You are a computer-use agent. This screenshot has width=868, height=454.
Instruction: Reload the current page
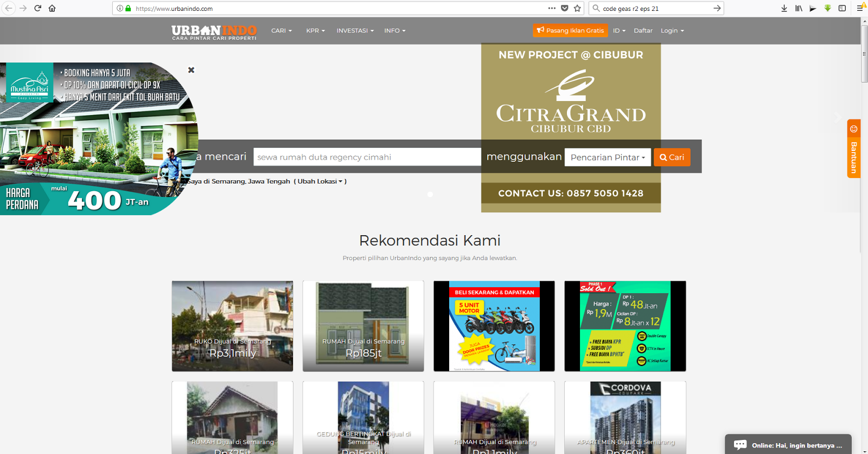37,8
